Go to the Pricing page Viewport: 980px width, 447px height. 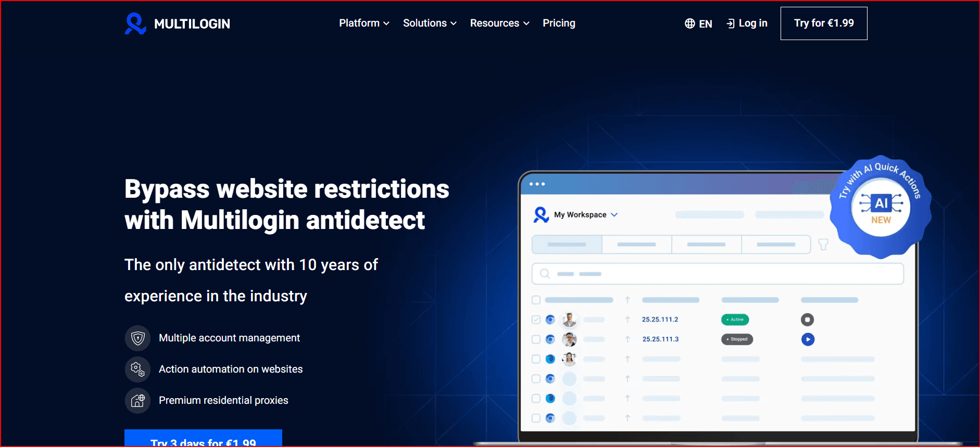(559, 23)
